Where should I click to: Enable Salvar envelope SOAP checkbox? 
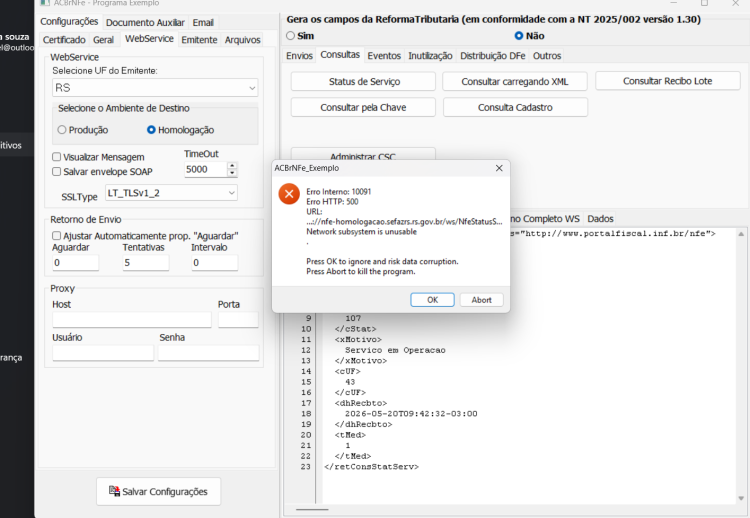(x=56, y=171)
